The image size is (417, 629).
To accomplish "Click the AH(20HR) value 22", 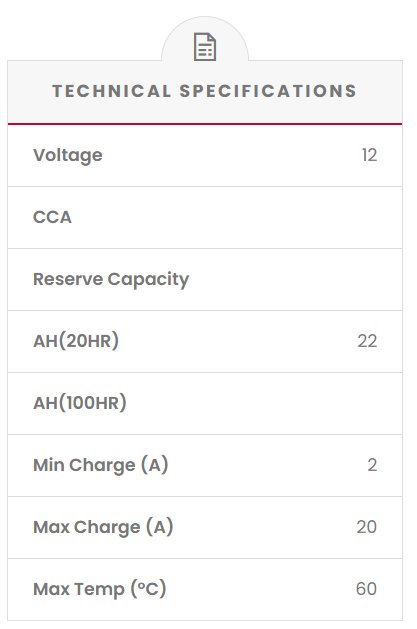I will pos(367,341).
